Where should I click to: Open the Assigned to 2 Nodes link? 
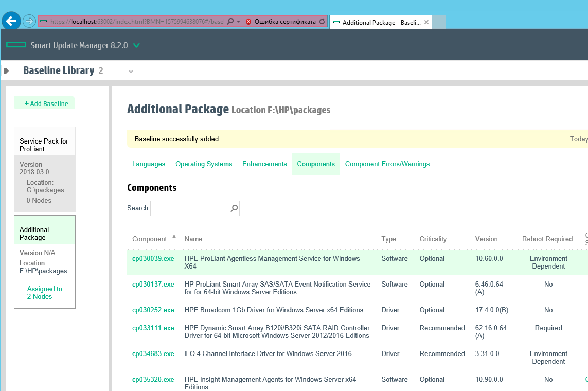pos(44,293)
